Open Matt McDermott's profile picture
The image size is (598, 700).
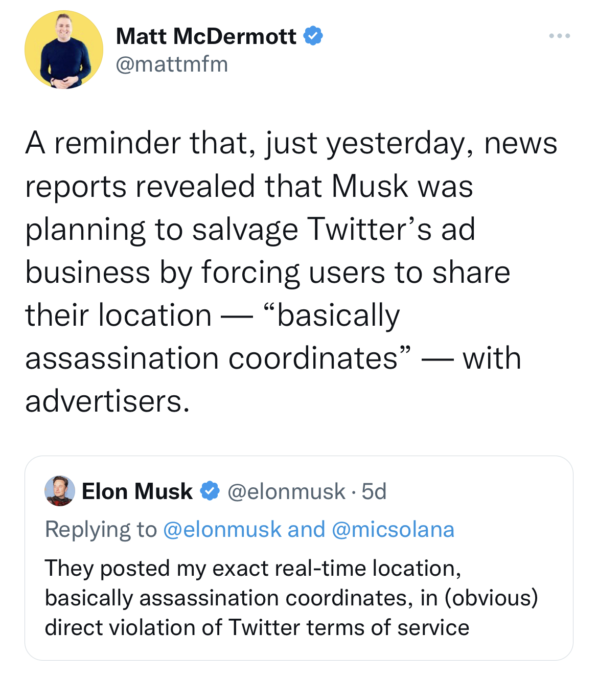click(64, 50)
